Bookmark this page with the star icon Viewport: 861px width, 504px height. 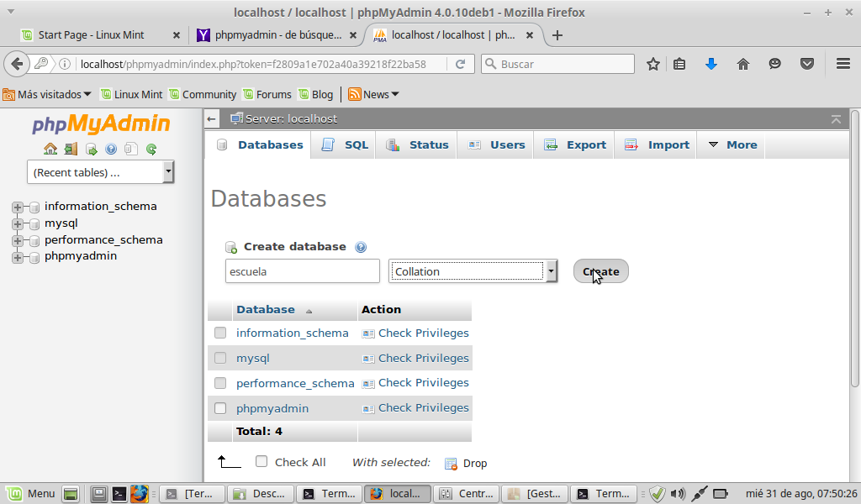point(652,64)
